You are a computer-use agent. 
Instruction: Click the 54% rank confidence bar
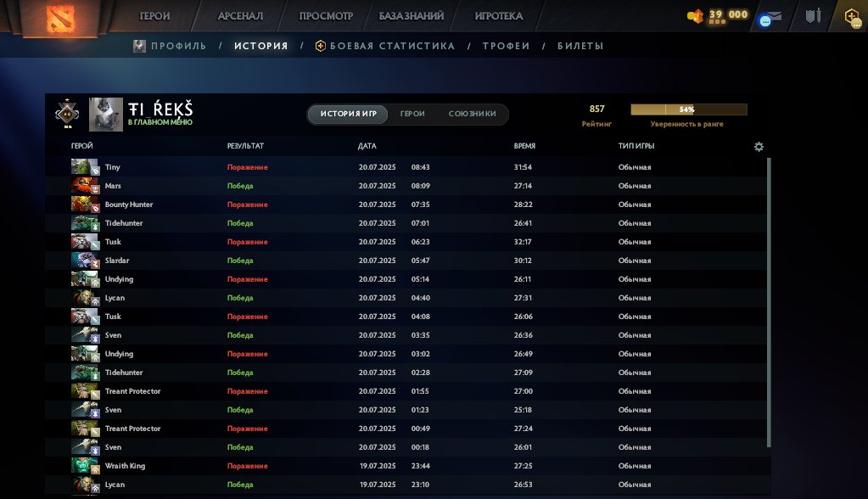click(689, 109)
